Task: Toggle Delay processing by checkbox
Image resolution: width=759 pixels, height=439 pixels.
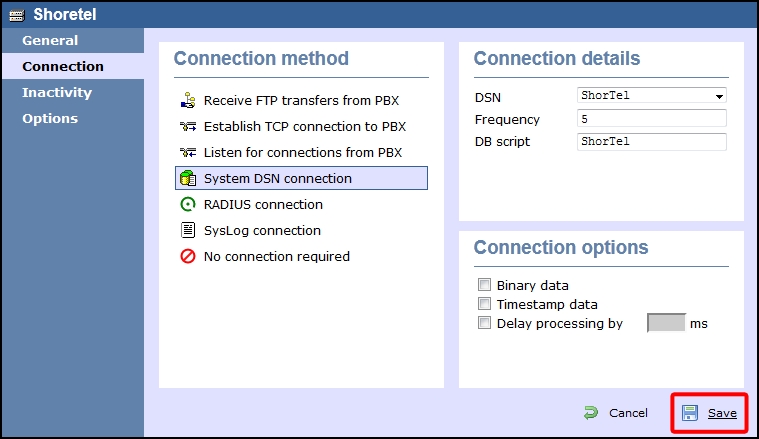Action: point(484,322)
